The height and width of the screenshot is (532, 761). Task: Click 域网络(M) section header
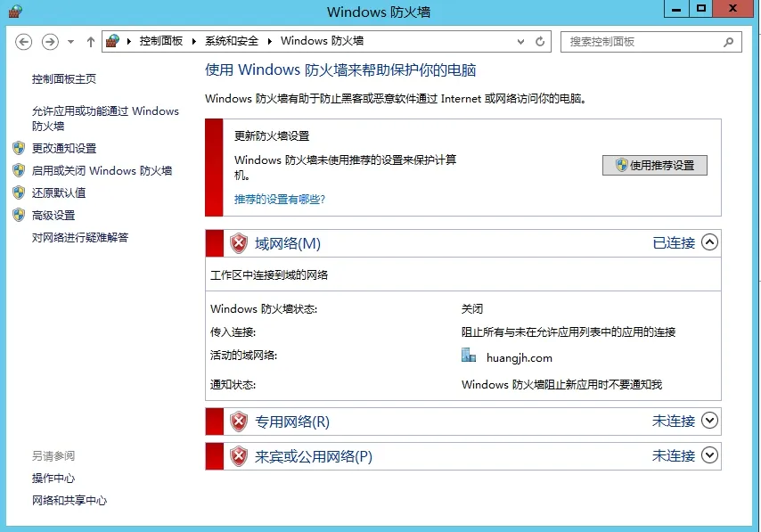click(x=288, y=243)
